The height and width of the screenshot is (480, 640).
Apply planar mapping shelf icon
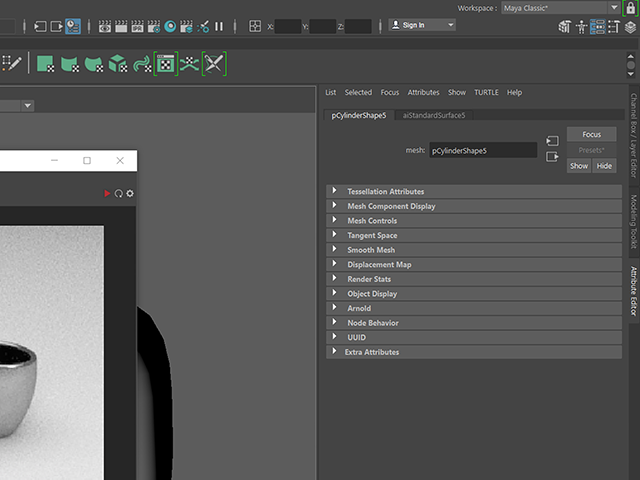pos(45,64)
